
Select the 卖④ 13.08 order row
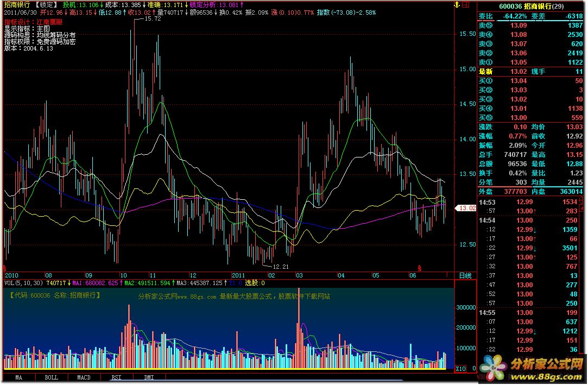(x=530, y=35)
